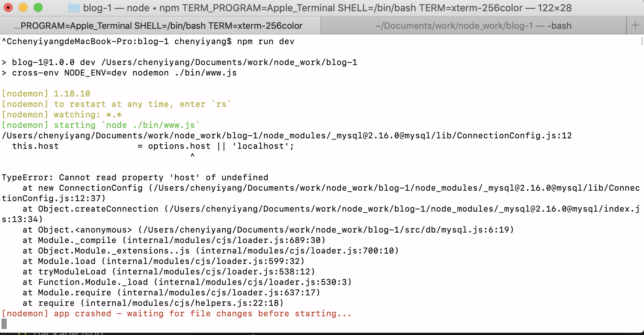Screen dimensions: 644x335
Task: Click the 'TypeError: Cannot read property' error line
Action: (x=135, y=178)
